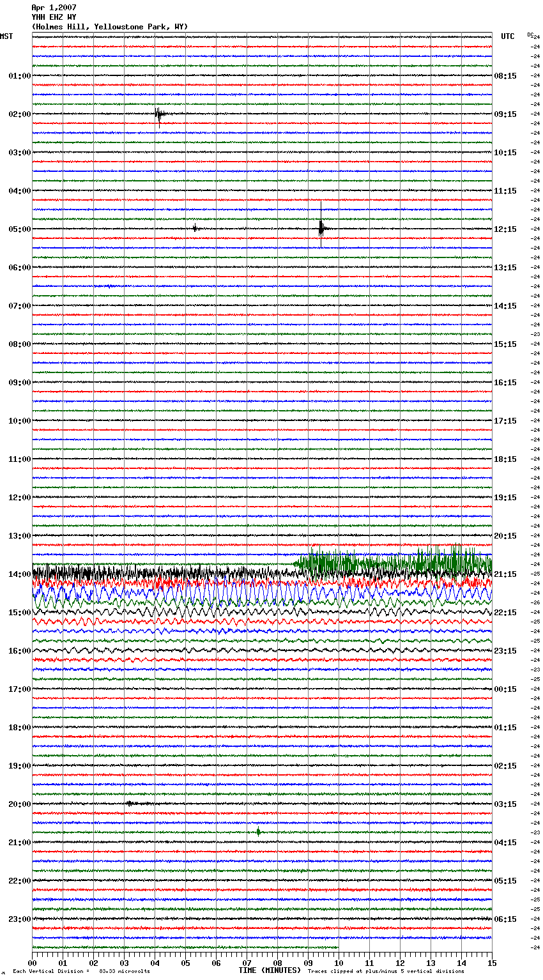Image resolution: width=543 pixels, height=980 pixels.
Task: Click the station code "YHH EHZ WY"
Action: pyautogui.click(x=54, y=17)
